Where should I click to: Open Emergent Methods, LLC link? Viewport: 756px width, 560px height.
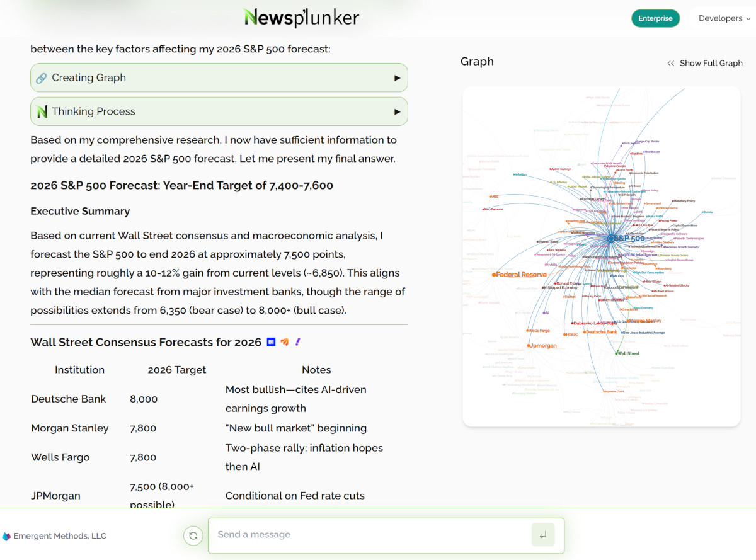pyautogui.click(x=60, y=536)
